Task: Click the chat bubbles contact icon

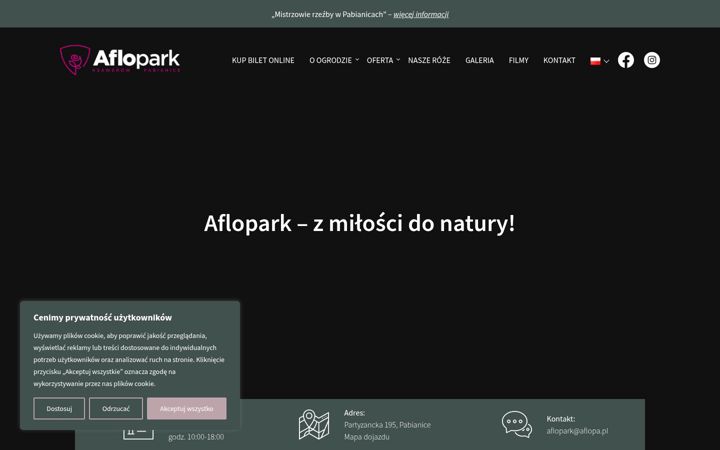Action: click(x=517, y=424)
